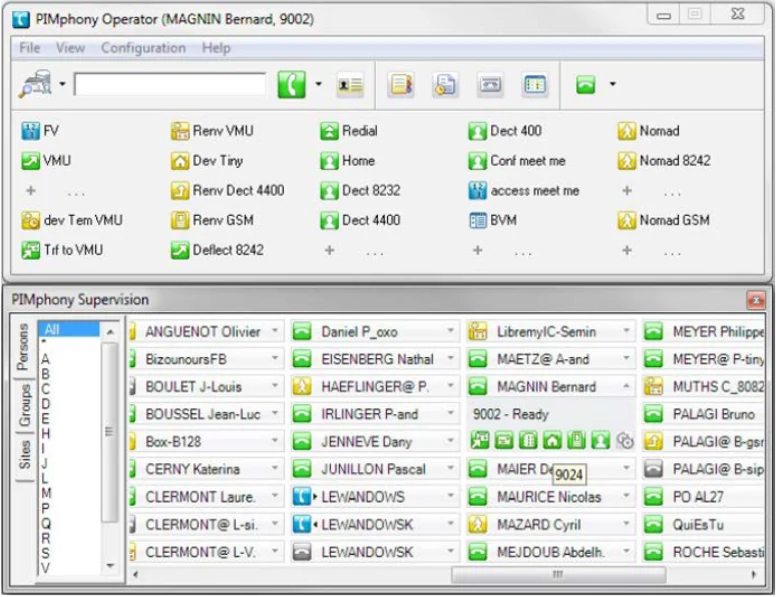Click the Nomad GSM shortcut
The height and width of the screenshot is (597, 776).
(664, 220)
